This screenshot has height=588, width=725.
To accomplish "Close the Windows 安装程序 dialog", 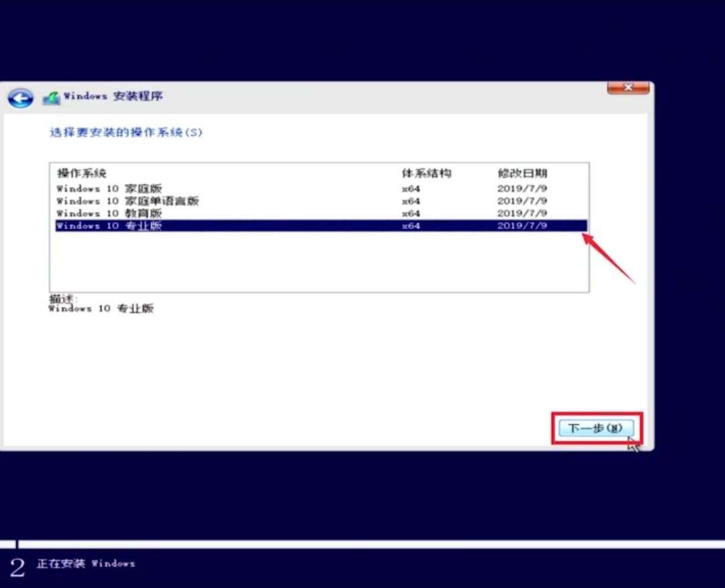I will tap(628, 87).
